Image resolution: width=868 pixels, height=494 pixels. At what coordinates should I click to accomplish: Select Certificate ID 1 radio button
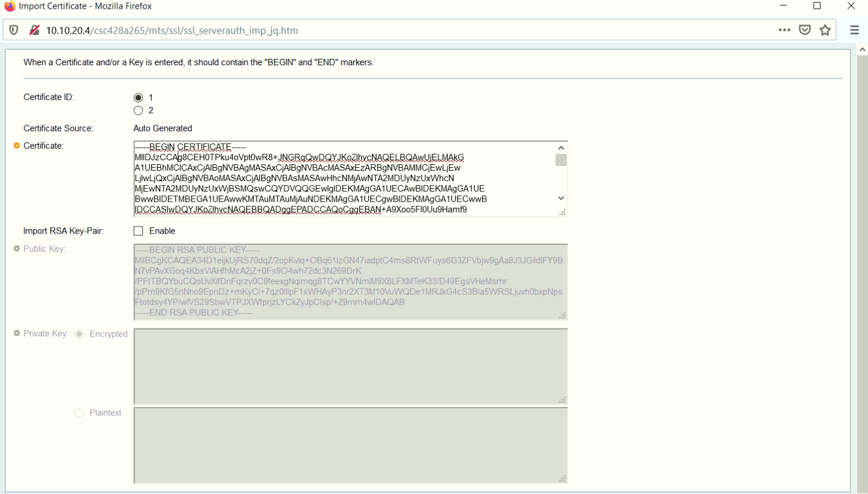coord(138,98)
